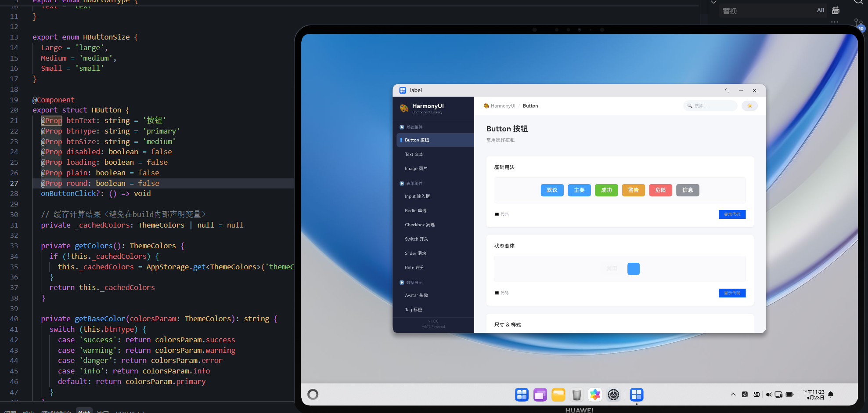Click the running label app icon in dock
This screenshot has height=413, width=868.
pyautogui.click(x=637, y=395)
